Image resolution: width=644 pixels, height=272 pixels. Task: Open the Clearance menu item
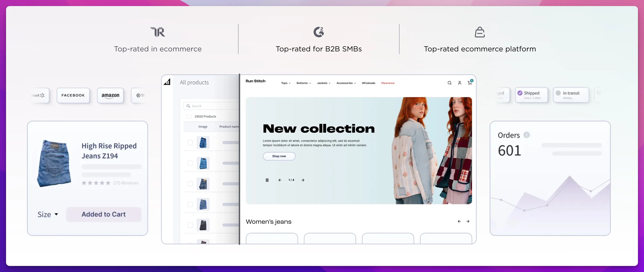pyautogui.click(x=388, y=83)
